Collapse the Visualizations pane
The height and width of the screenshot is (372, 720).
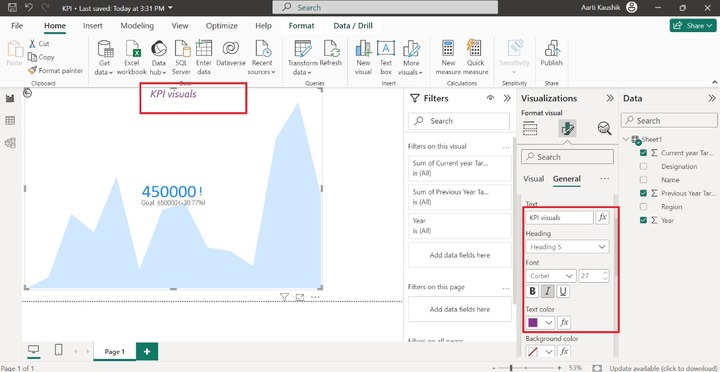610,98
